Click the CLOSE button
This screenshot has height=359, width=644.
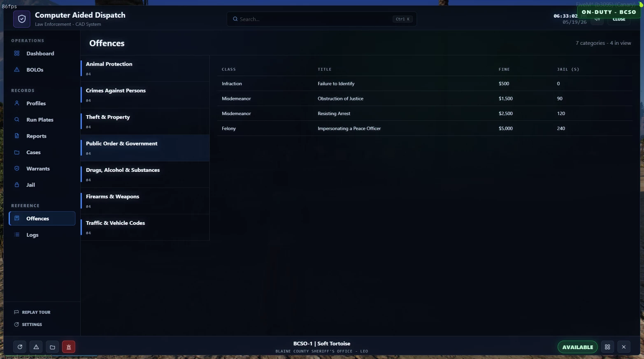tap(619, 20)
